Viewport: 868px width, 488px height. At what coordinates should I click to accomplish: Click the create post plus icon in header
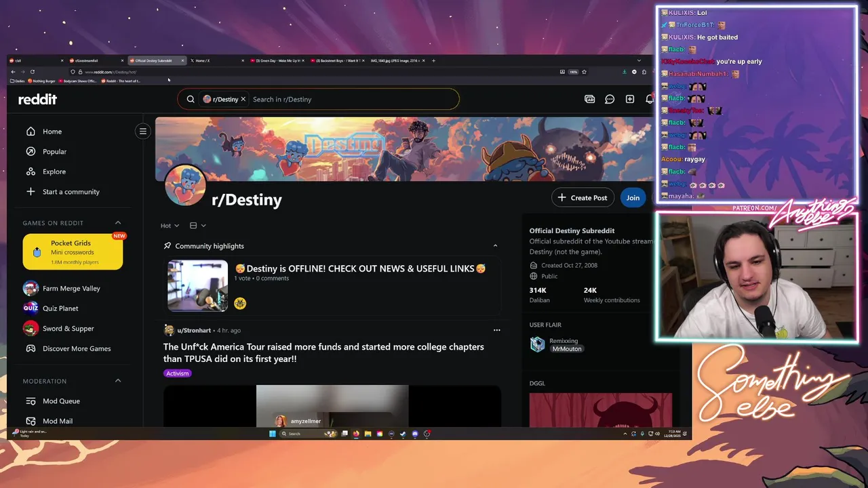pyautogui.click(x=630, y=99)
